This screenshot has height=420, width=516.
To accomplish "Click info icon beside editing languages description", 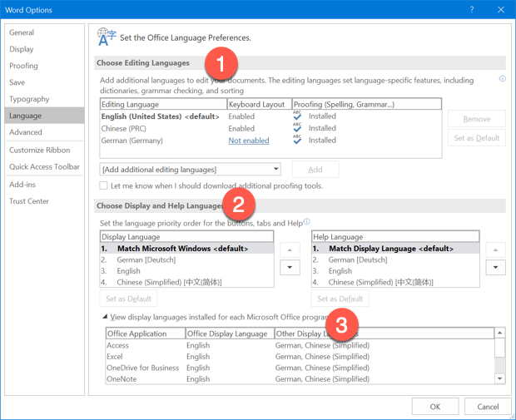I will [x=502, y=80].
